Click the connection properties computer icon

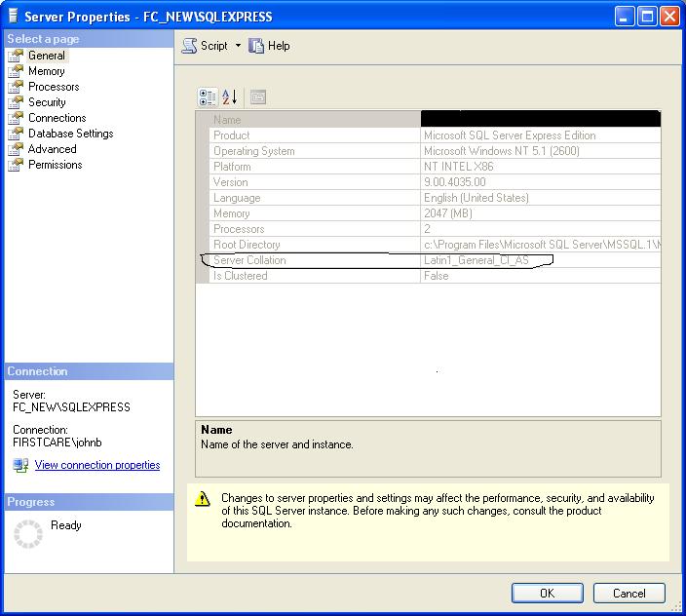click(21, 465)
